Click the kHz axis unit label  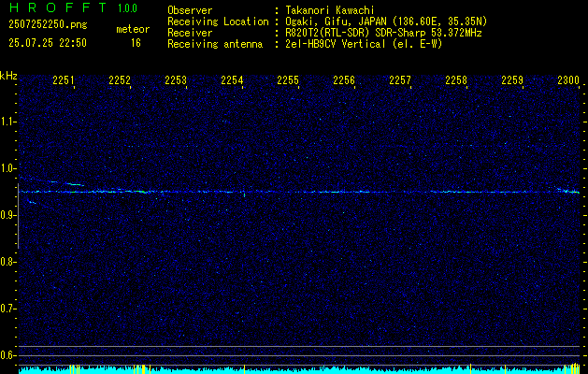tap(8, 76)
